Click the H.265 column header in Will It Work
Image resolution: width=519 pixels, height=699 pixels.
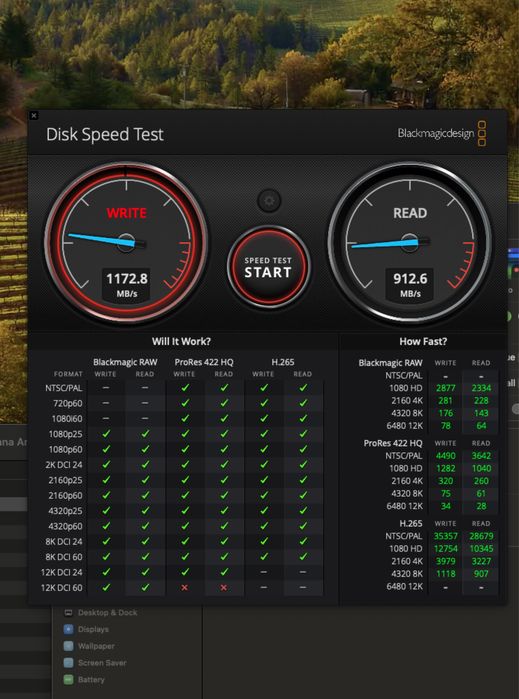pos(283,362)
